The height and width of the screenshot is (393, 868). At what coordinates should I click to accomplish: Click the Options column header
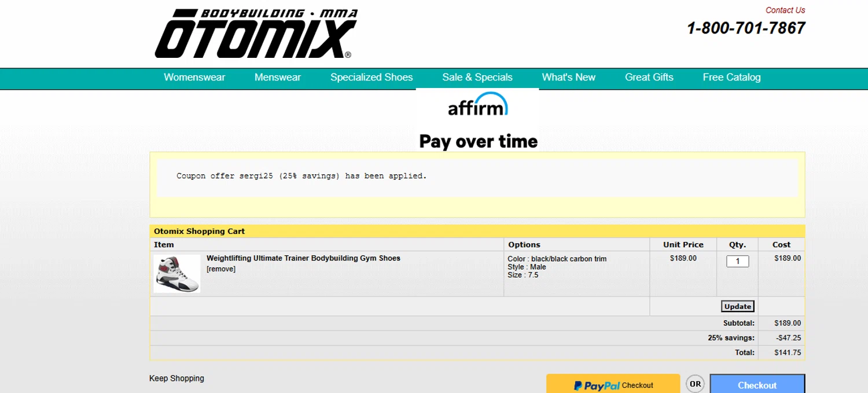coord(524,245)
